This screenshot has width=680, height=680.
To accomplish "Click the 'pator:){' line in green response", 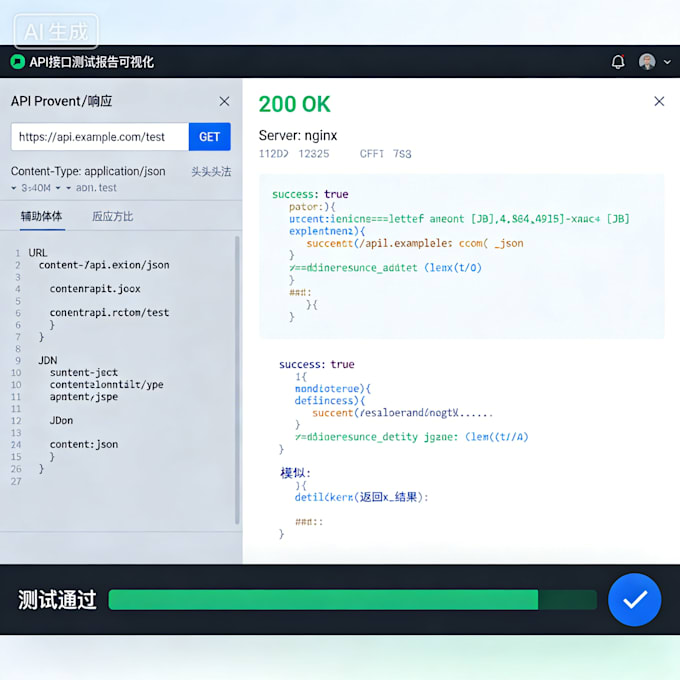I will [x=312, y=206].
